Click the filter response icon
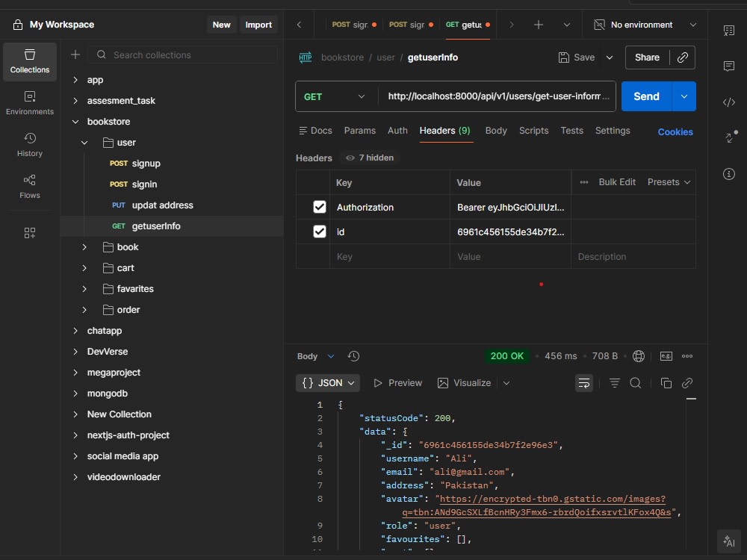 (x=615, y=383)
